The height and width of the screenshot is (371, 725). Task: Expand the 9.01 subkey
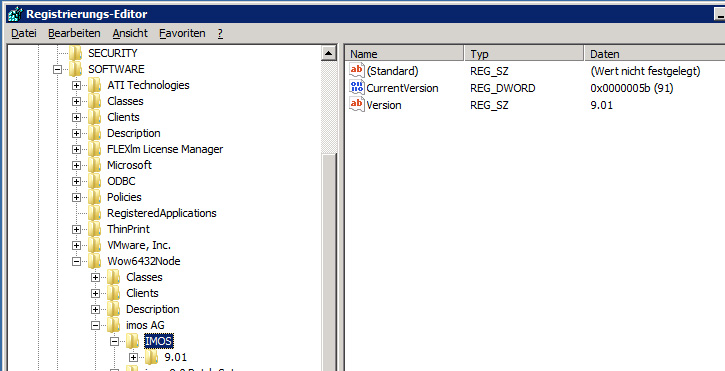[x=134, y=358]
